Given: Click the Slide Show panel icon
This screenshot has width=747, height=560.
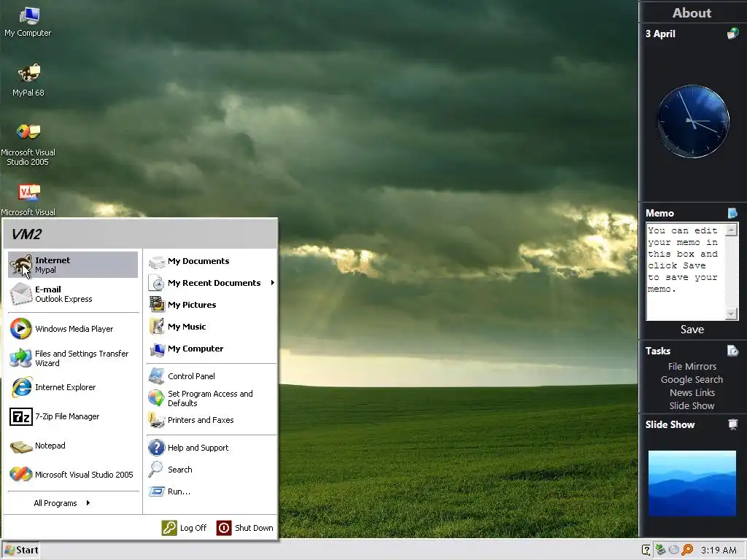Looking at the screenshot, I should (x=733, y=424).
